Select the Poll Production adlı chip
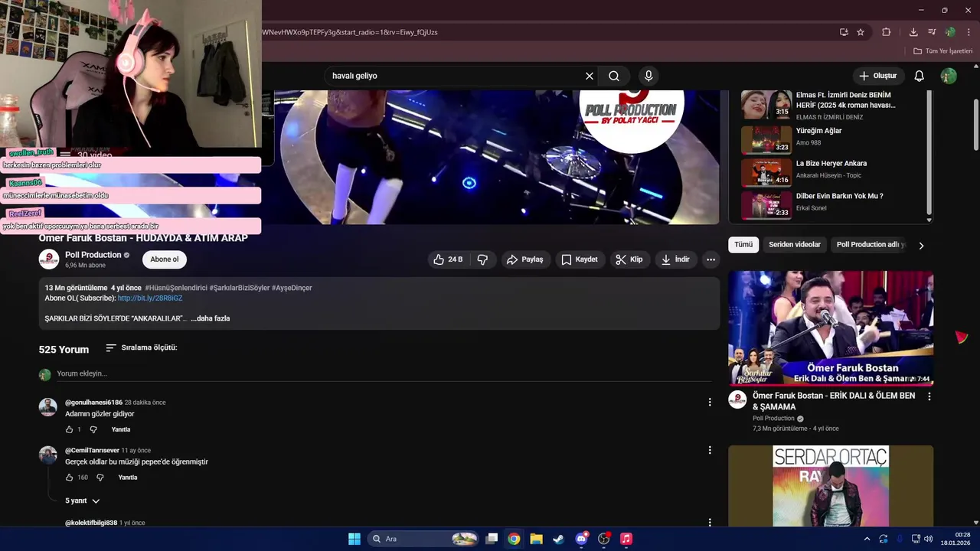The width and height of the screenshot is (980, 551). pyautogui.click(x=870, y=245)
